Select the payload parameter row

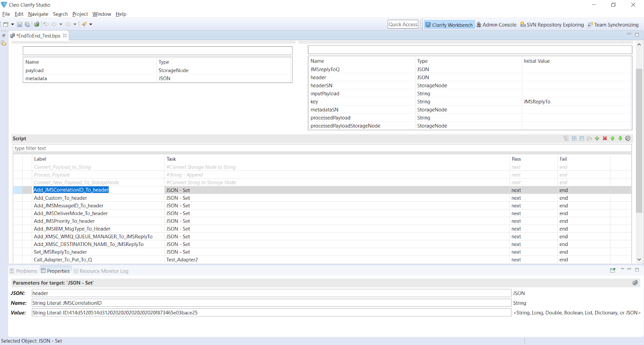pyautogui.click(x=157, y=70)
